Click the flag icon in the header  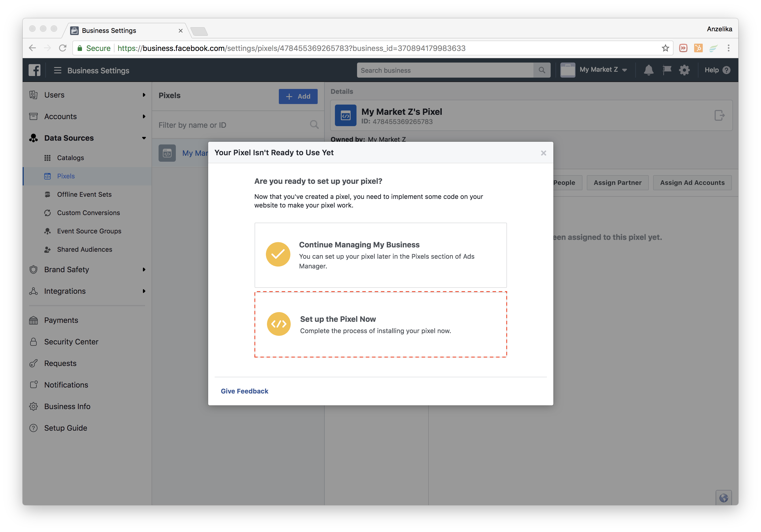click(x=667, y=70)
